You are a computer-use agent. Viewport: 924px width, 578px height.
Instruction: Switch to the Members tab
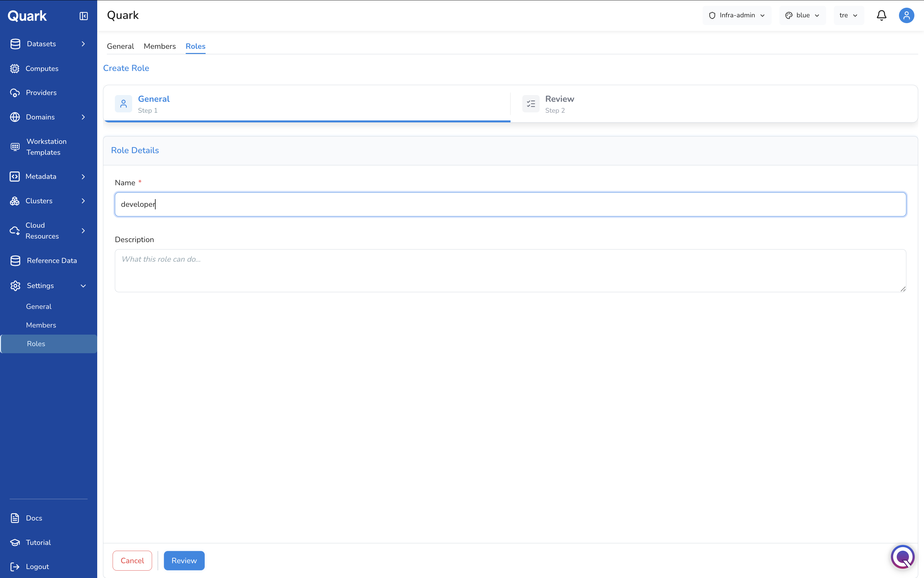point(159,46)
